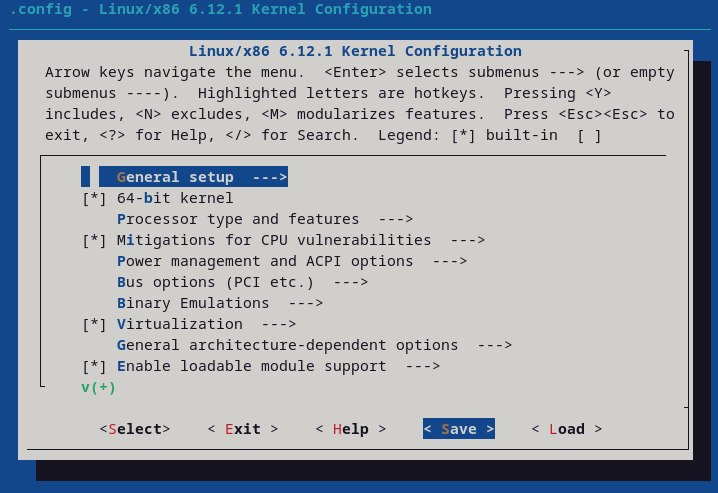
Task: Click the highlighted Save button
Action: point(459,429)
